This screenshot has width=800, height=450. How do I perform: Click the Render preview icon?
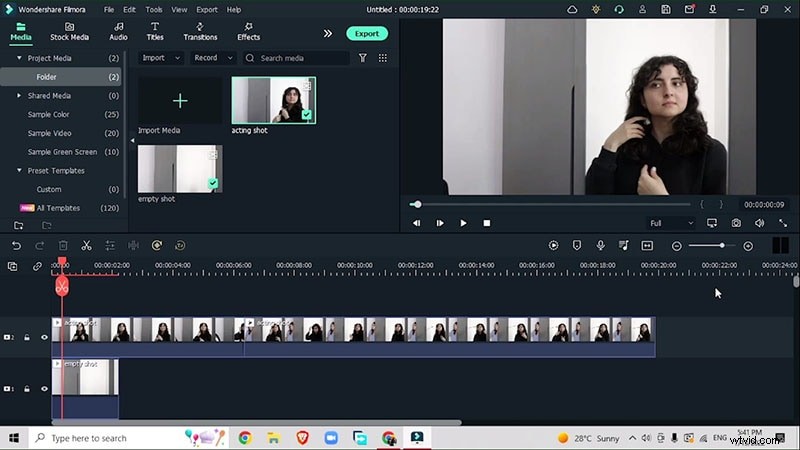coord(553,246)
